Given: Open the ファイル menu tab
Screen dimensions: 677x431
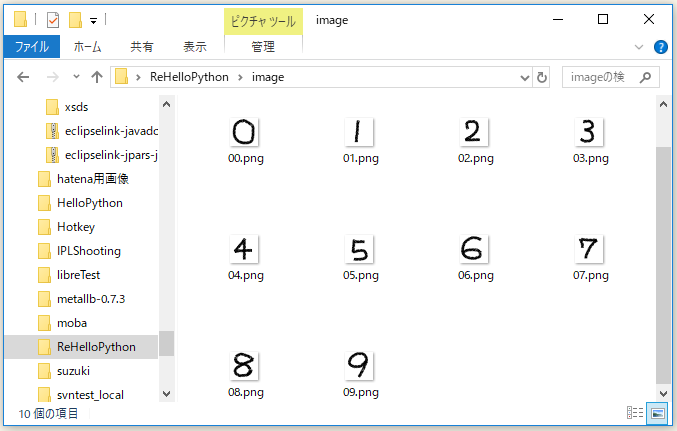Looking at the screenshot, I should pos(32,46).
